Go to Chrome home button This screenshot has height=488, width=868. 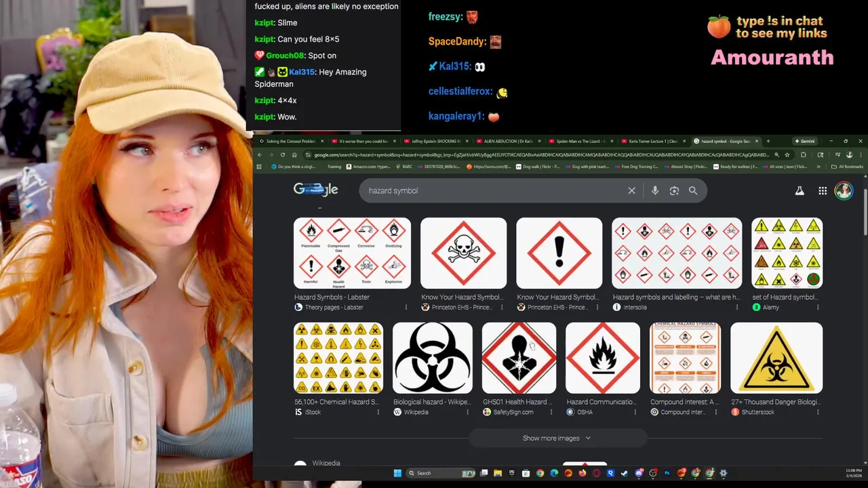tap(294, 155)
